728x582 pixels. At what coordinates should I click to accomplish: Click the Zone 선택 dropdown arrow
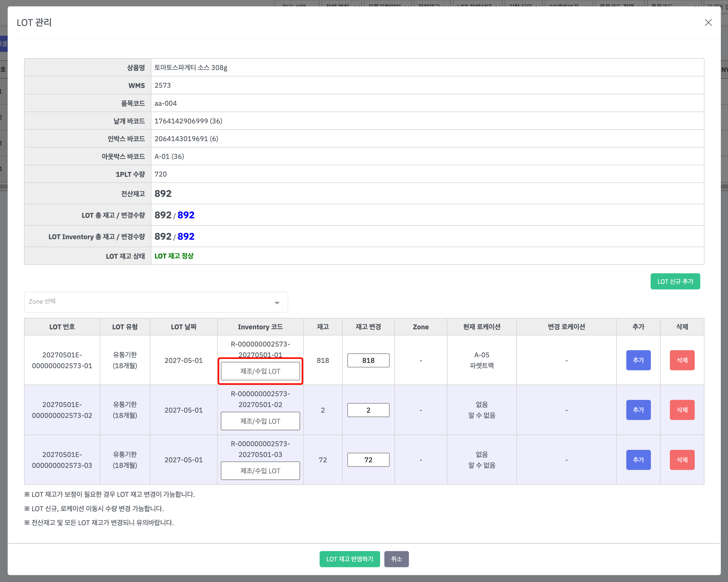(x=277, y=303)
